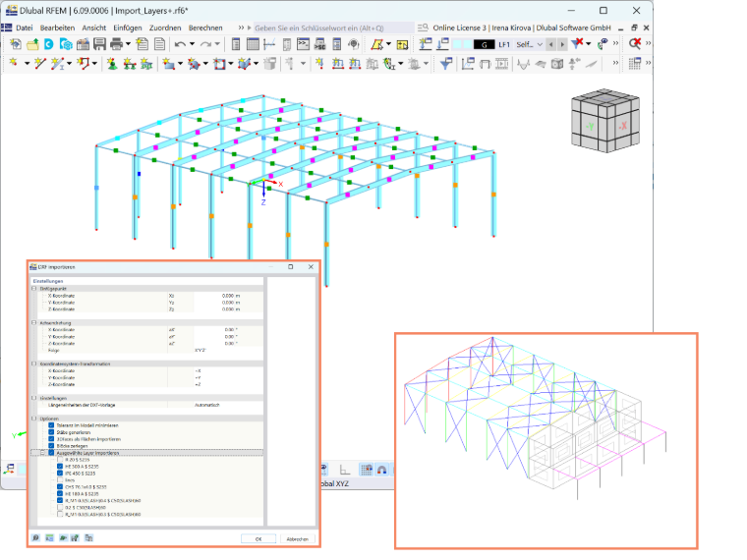The height and width of the screenshot is (560, 747).
Task: Click the -X face of the view cube
Action: (x=622, y=125)
